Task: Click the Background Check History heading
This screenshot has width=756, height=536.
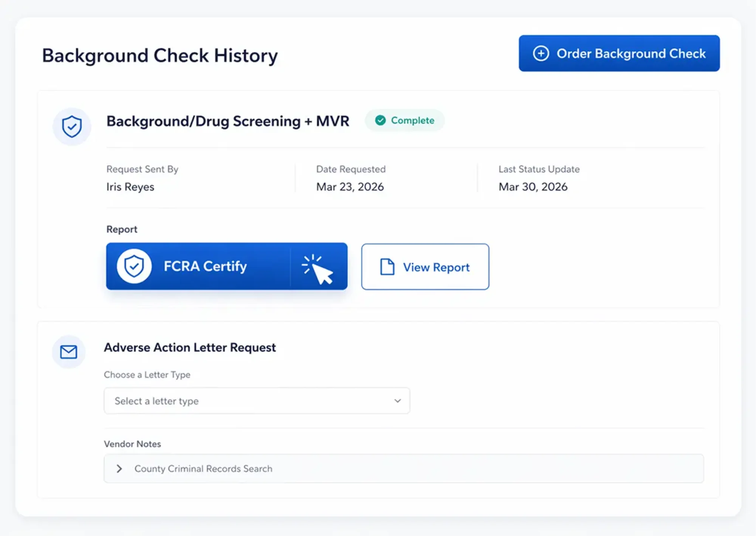Action: coord(160,56)
